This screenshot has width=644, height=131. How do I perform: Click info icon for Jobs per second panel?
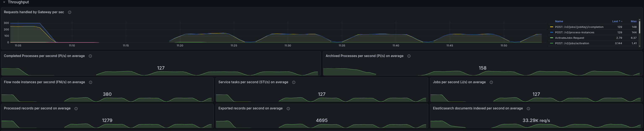point(491,82)
